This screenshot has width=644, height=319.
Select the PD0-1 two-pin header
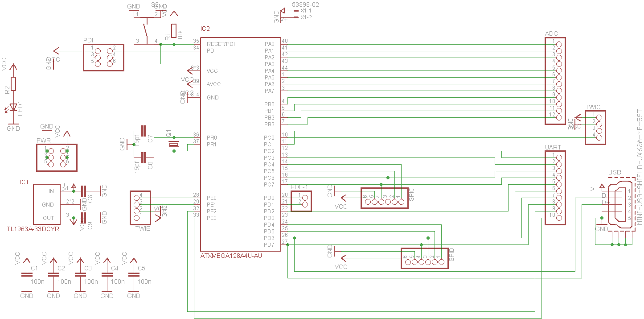(x=301, y=201)
